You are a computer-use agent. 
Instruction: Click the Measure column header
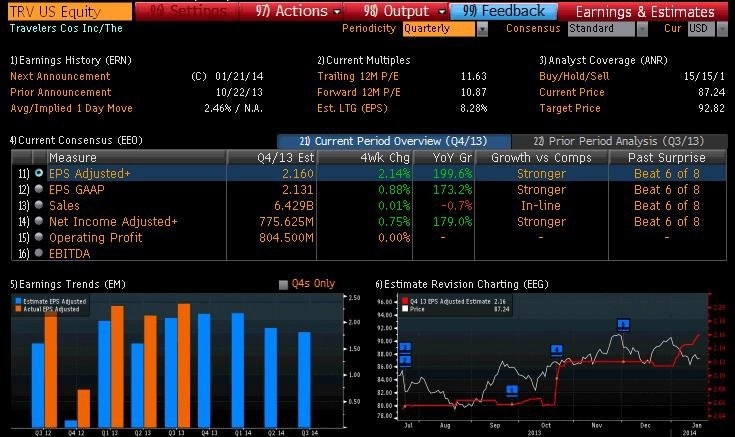(x=136, y=158)
